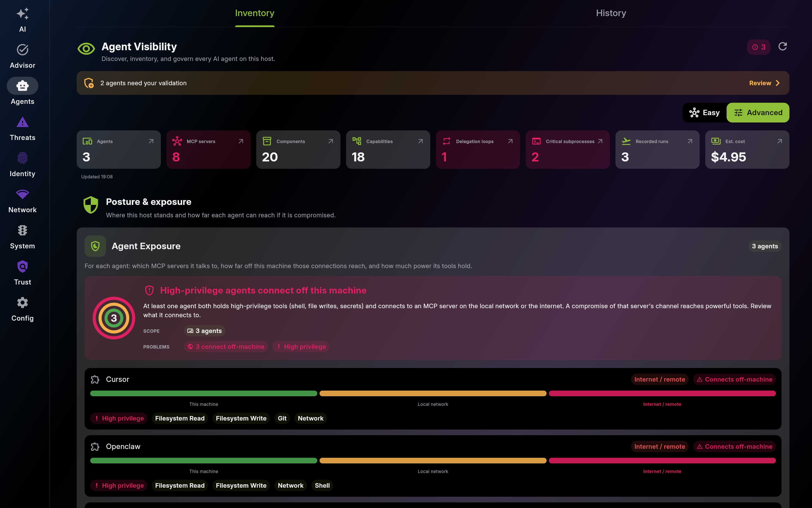Click the Components box icon
Image resolution: width=812 pixels, height=508 pixels.
point(267,141)
